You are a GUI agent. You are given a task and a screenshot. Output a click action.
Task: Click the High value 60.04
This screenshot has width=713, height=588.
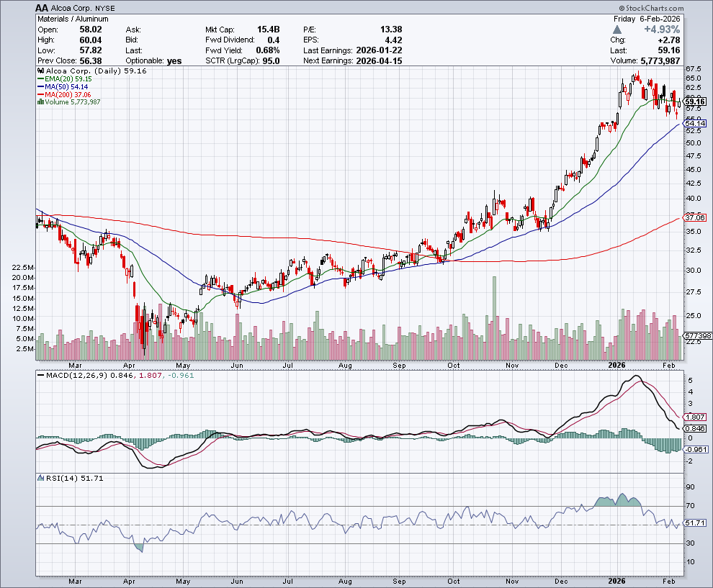click(x=91, y=40)
